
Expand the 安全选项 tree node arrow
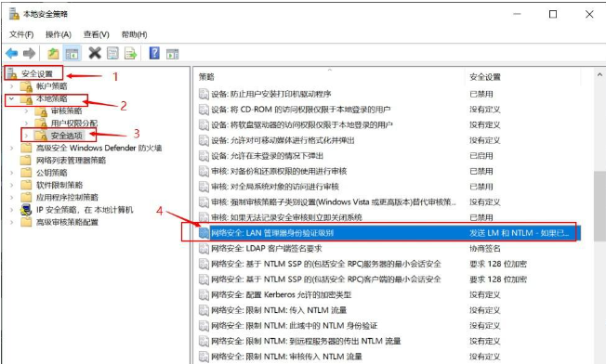coord(26,136)
